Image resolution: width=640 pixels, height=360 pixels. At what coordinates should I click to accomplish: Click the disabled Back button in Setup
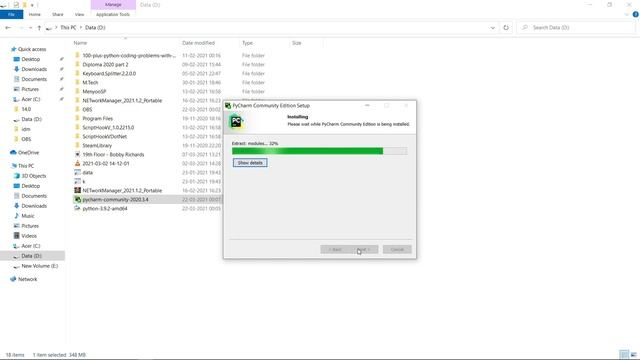[x=335, y=249]
